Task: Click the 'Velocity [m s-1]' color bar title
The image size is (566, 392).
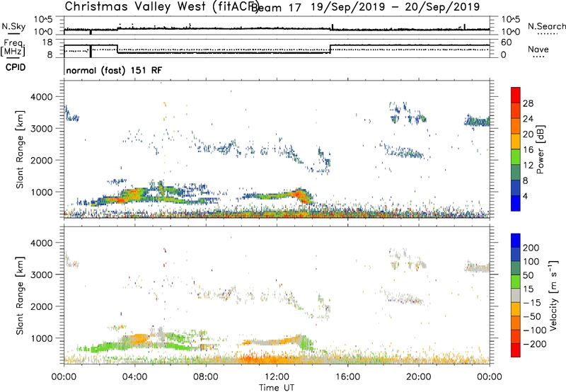Action: [x=553, y=295]
